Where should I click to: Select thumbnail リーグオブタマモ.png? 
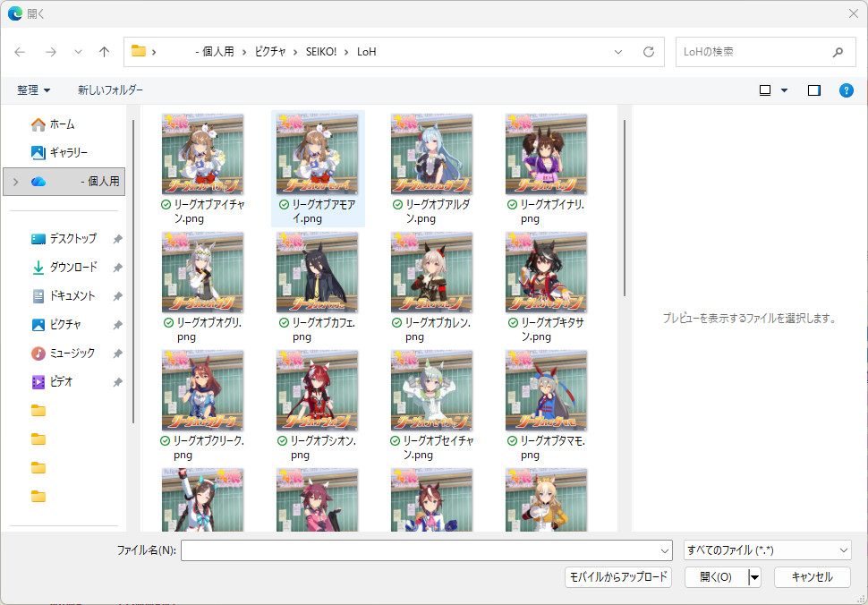coord(547,391)
